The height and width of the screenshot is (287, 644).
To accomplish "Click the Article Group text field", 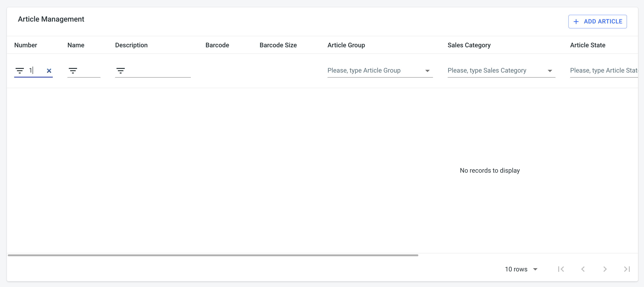I will pos(370,70).
